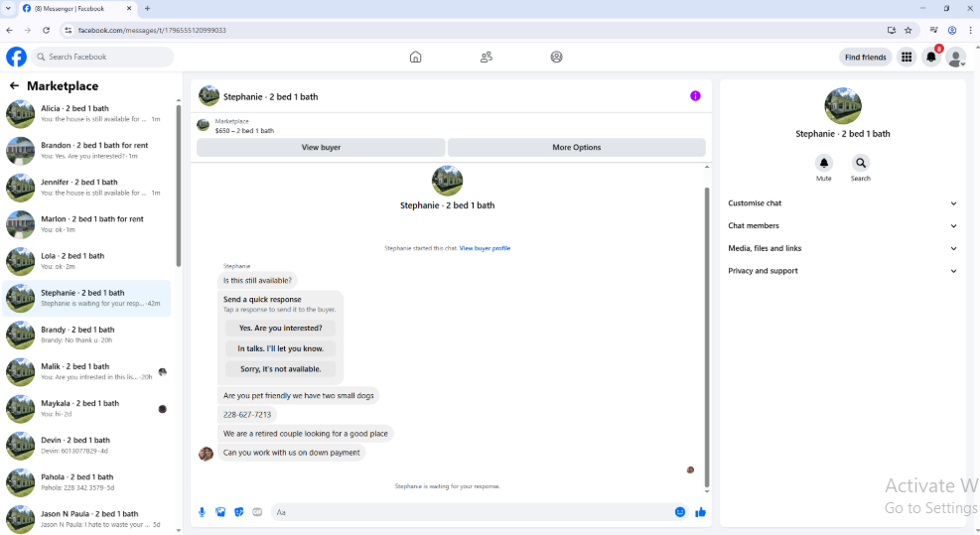The width and height of the screenshot is (980, 535).
Task: Click the notifications bell icon
Action: 931,57
